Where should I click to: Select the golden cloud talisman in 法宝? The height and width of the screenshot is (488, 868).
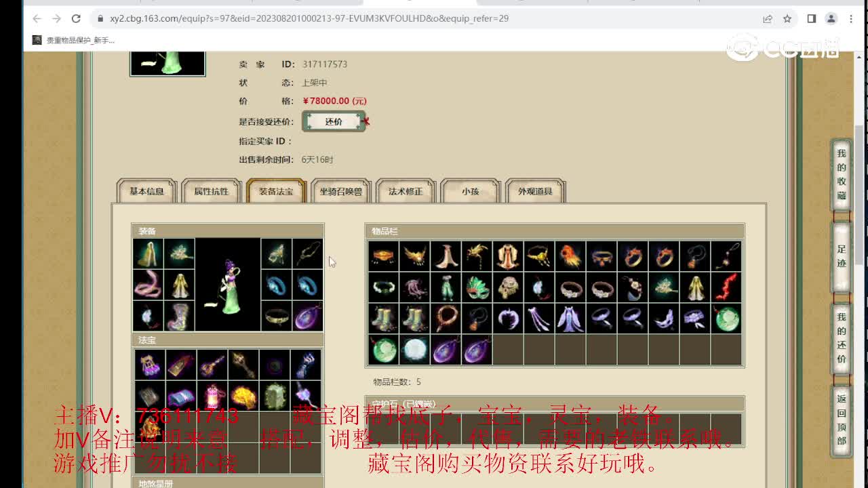243,396
